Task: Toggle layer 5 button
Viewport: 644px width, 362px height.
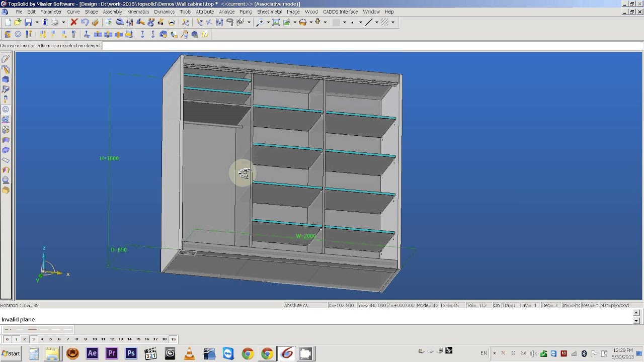Action: [x=50, y=339]
